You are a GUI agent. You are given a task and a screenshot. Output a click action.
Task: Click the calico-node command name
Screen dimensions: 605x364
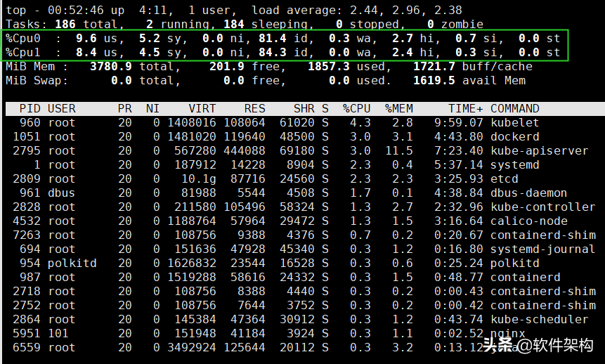coord(528,221)
